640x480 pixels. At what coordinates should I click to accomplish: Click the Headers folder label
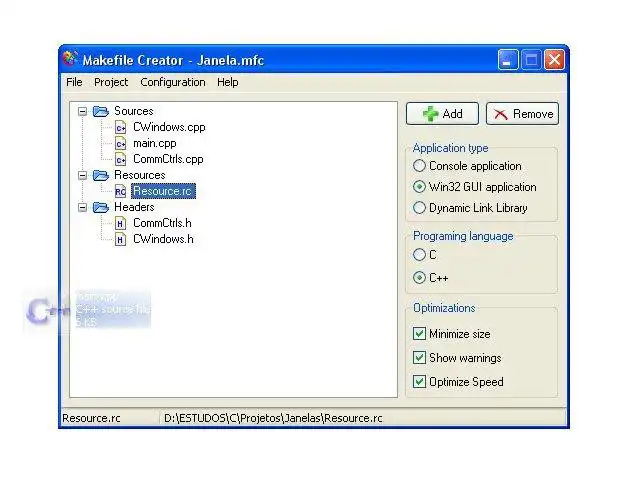click(134, 207)
